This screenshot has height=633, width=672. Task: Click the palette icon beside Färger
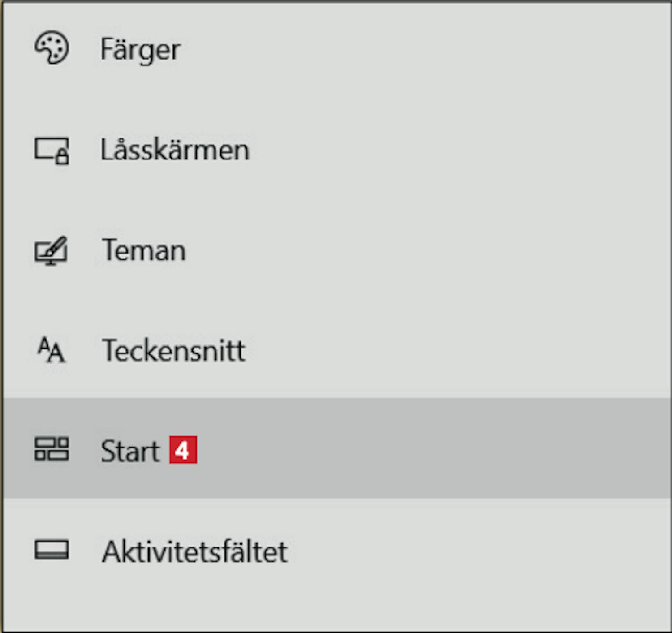[52, 48]
